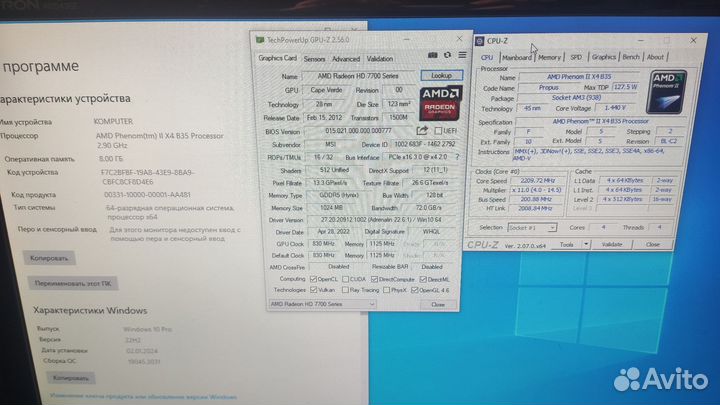Switch to the Graphics Card tab in GPU-Z
This screenshot has width=720, height=405.
277,58
